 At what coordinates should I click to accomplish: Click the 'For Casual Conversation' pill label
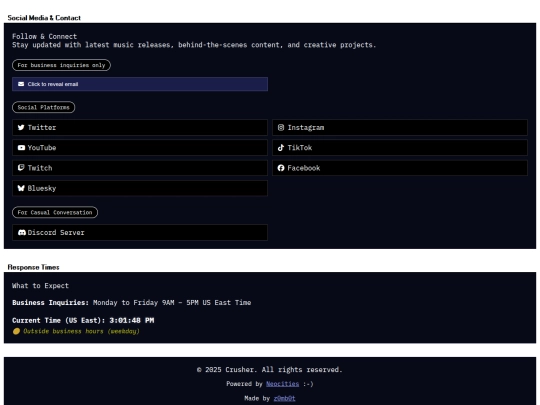pyautogui.click(x=55, y=212)
